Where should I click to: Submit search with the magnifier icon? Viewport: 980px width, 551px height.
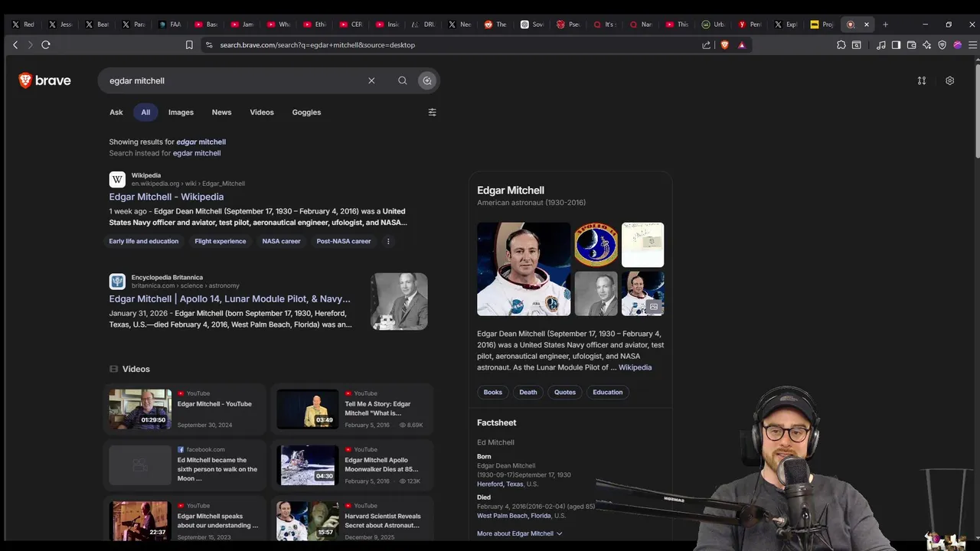(x=402, y=80)
